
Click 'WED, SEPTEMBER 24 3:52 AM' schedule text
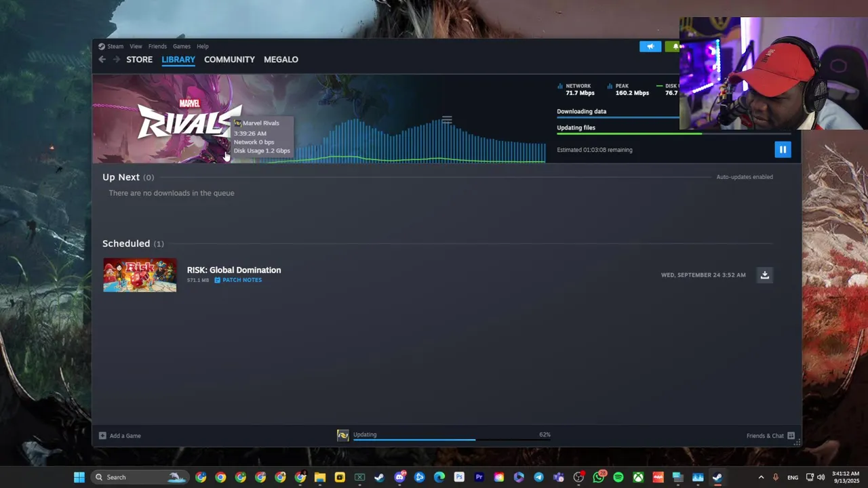pos(703,275)
